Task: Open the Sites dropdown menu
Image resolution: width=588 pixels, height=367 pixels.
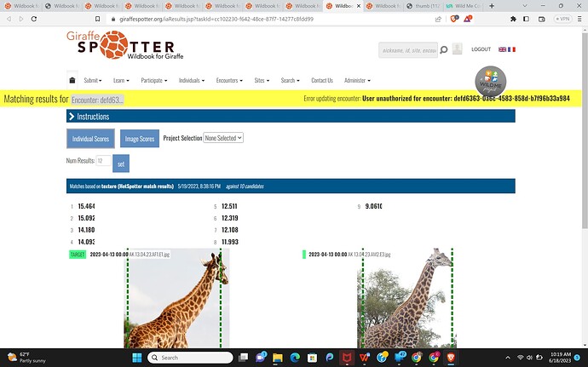Action: pos(262,80)
